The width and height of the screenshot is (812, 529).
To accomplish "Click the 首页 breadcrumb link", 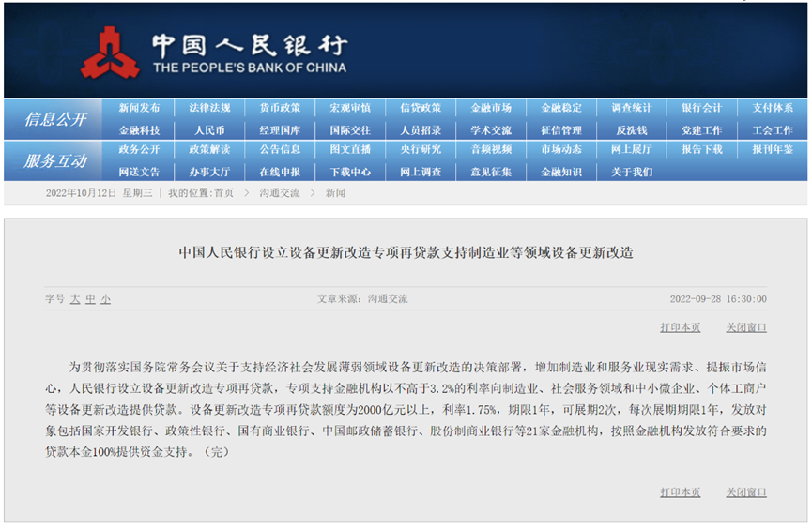I will click(223, 193).
